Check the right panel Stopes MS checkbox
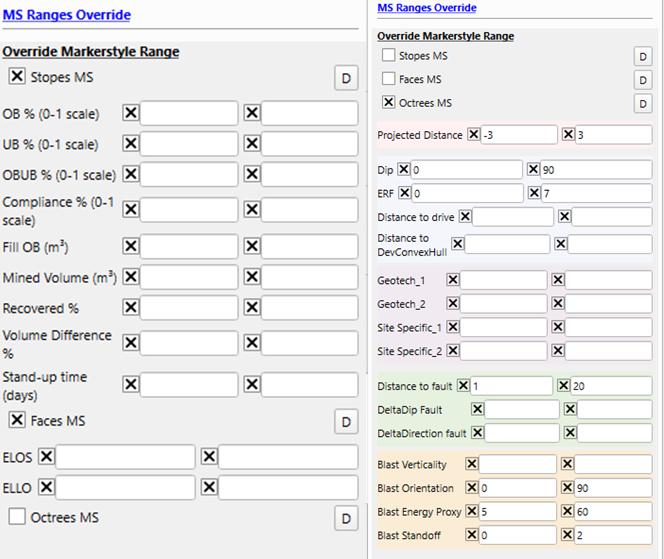Viewport: 664px width, 559px height. click(x=389, y=56)
